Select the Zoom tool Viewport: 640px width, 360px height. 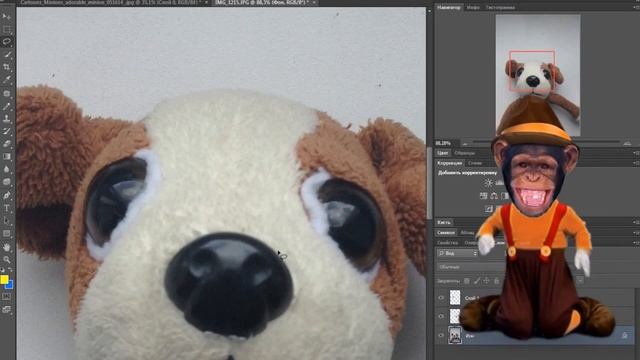coord(7,260)
